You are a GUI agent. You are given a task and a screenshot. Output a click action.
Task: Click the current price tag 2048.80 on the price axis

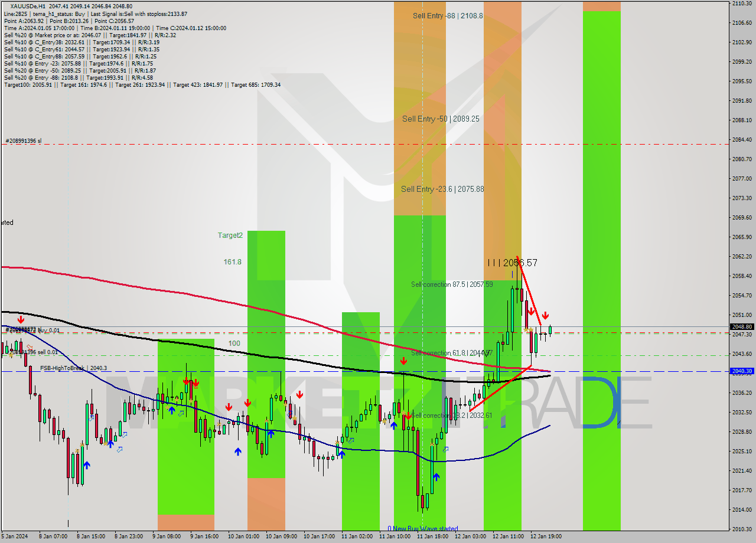(742, 326)
